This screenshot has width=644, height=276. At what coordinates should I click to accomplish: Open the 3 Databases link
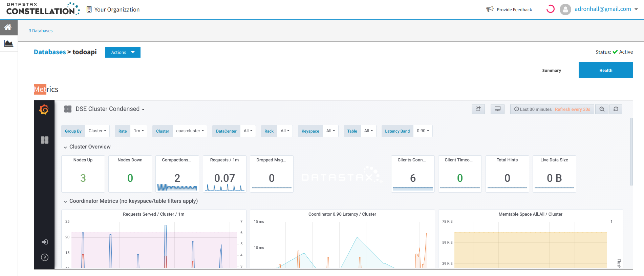tap(41, 31)
